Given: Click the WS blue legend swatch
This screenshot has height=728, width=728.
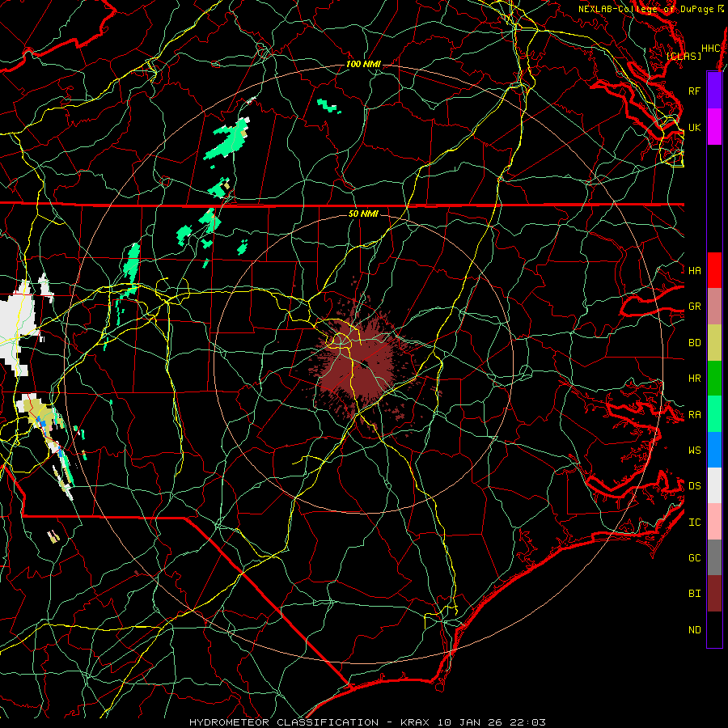Looking at the screenshot, I should click(714, 450).
